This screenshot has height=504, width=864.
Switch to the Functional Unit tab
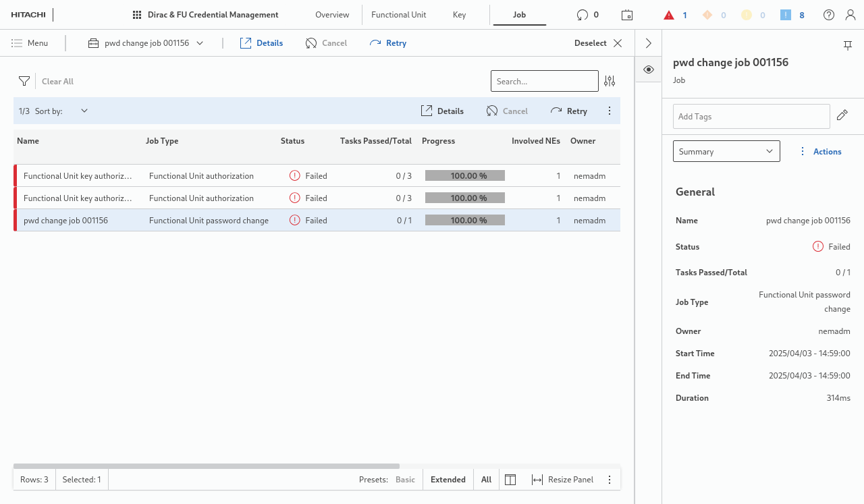point(398,15)
